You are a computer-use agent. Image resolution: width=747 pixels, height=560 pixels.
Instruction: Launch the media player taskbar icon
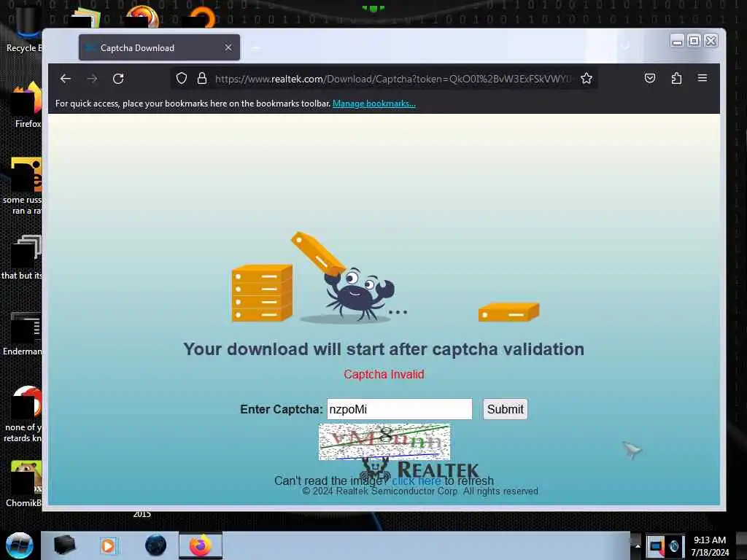click(108, 545)
